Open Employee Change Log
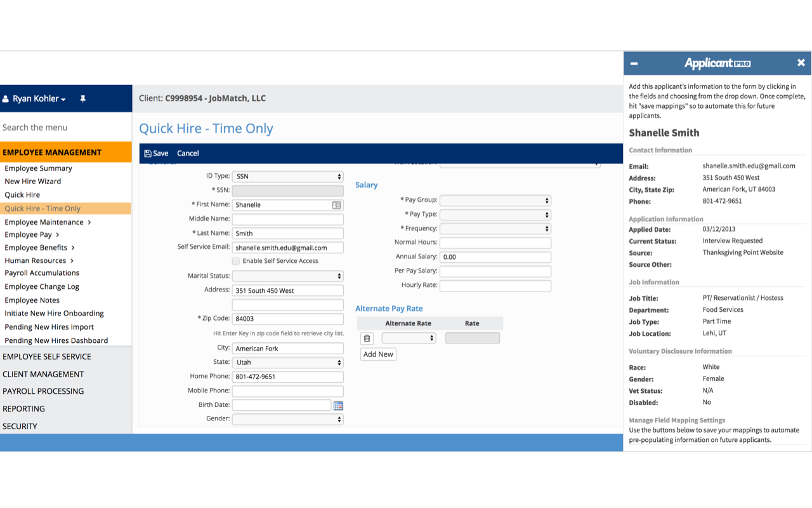The image size is (812, 508). tap(42, 287)
